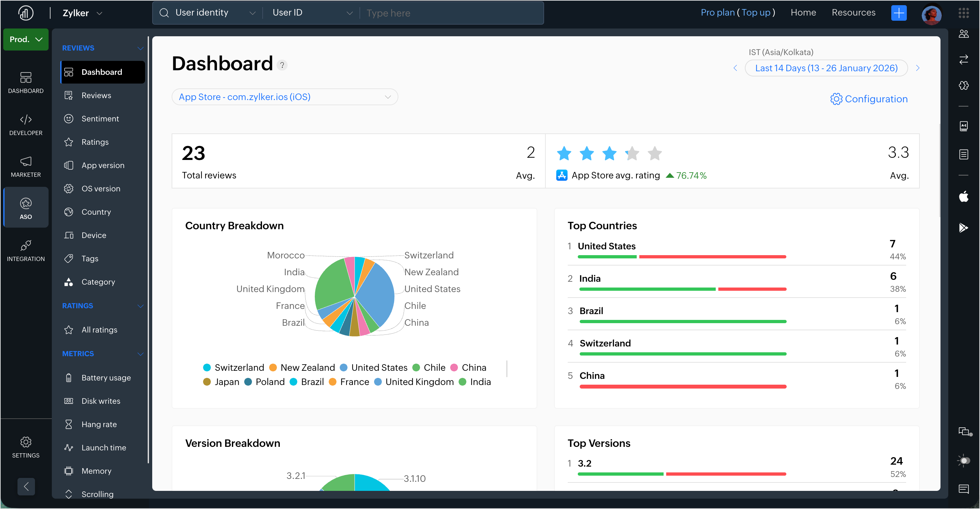Open the Prod. environment dropdown

point(26,40)
